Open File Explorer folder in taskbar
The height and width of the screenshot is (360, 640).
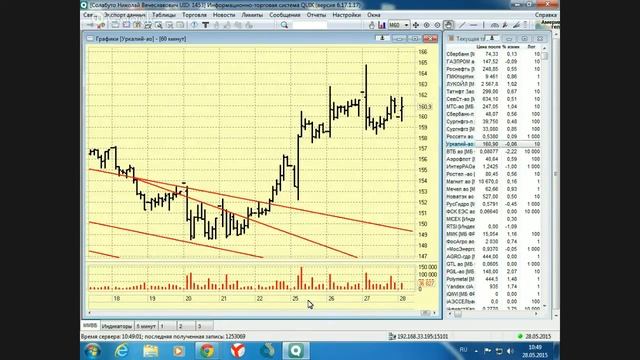(150, 351)
